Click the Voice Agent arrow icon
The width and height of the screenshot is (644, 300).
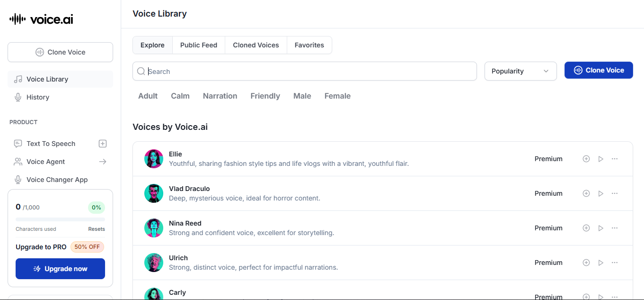tap(103, 162)
